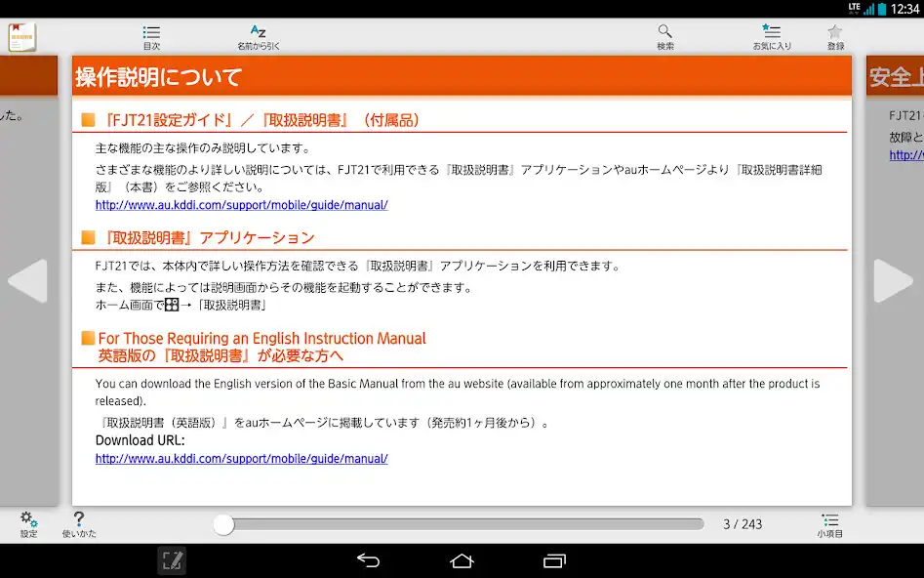The image size is (924, 578).
Task: Select the manual book icon top left
Action: (22, 36)
